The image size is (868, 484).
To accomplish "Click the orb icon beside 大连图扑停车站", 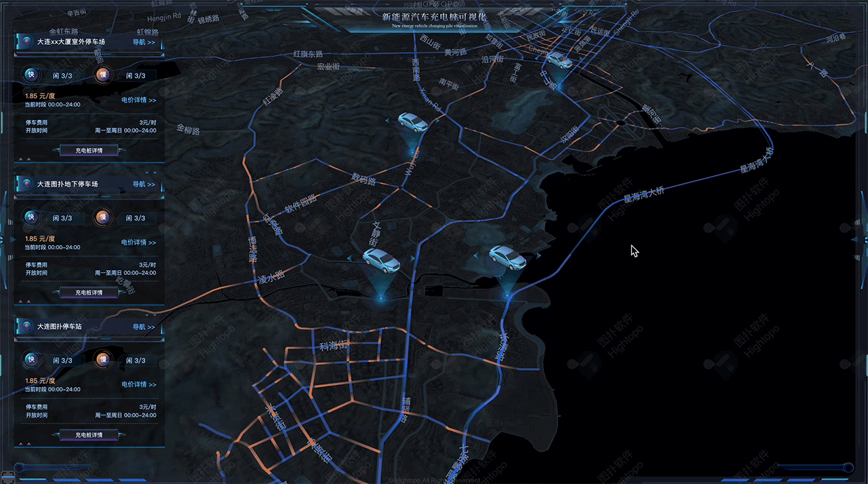I will (x=26, y=327).
